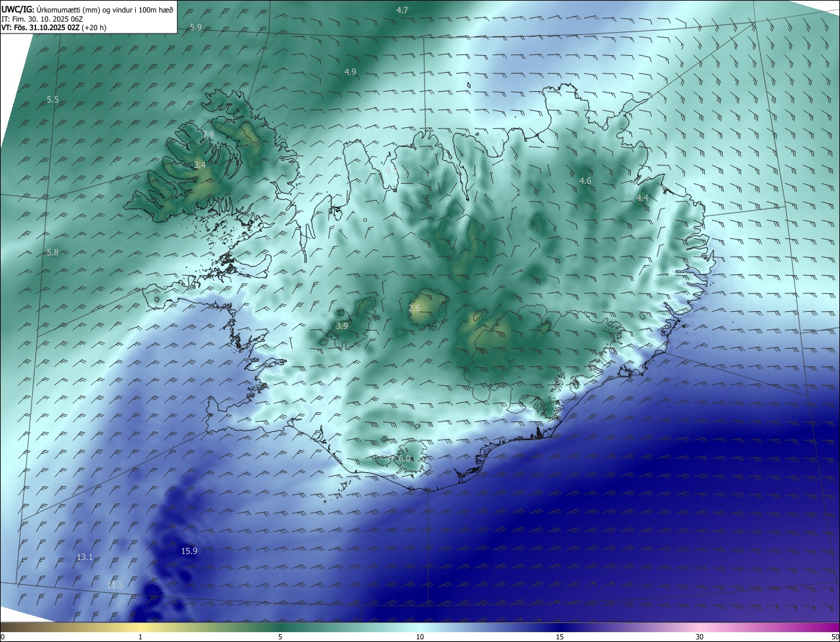Click the UWC/IG Úrkomumætti map title
Viewport: 840px width, 642px height.
[x=87, y=9]
